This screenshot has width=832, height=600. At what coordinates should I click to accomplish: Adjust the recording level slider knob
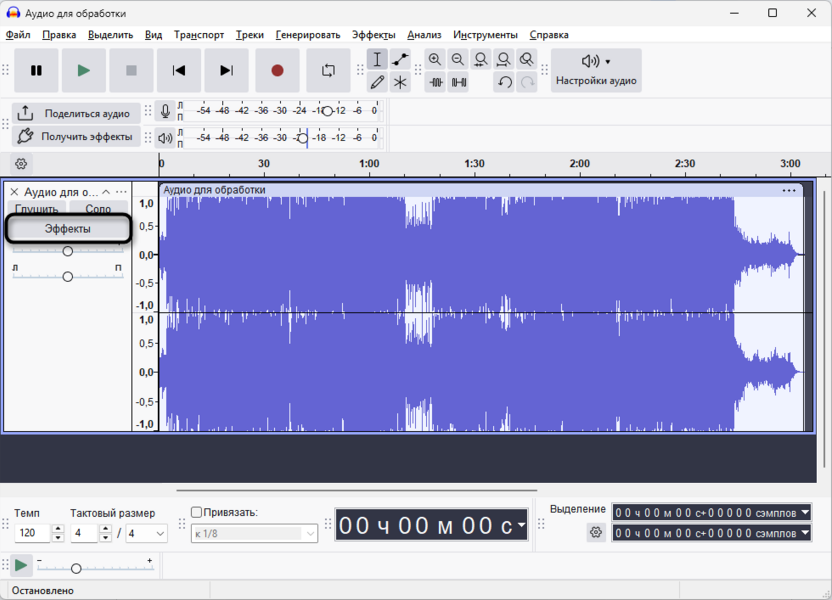327,111
